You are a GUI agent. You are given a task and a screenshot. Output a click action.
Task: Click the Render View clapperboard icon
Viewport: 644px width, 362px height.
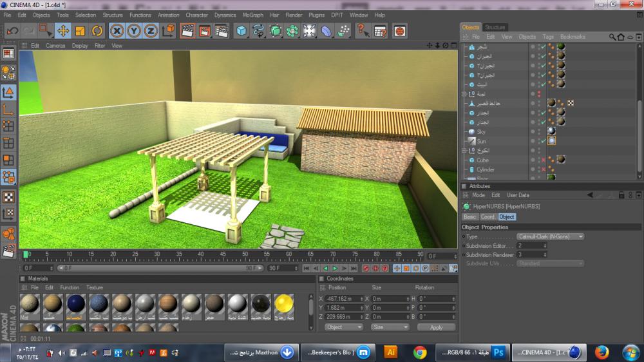pyautogui.click(x=187, y=30)
